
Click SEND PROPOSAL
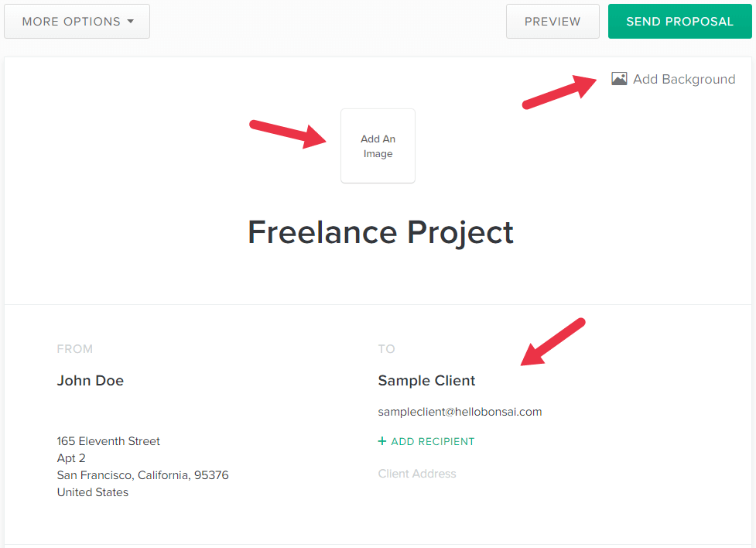tap(679, 21)
